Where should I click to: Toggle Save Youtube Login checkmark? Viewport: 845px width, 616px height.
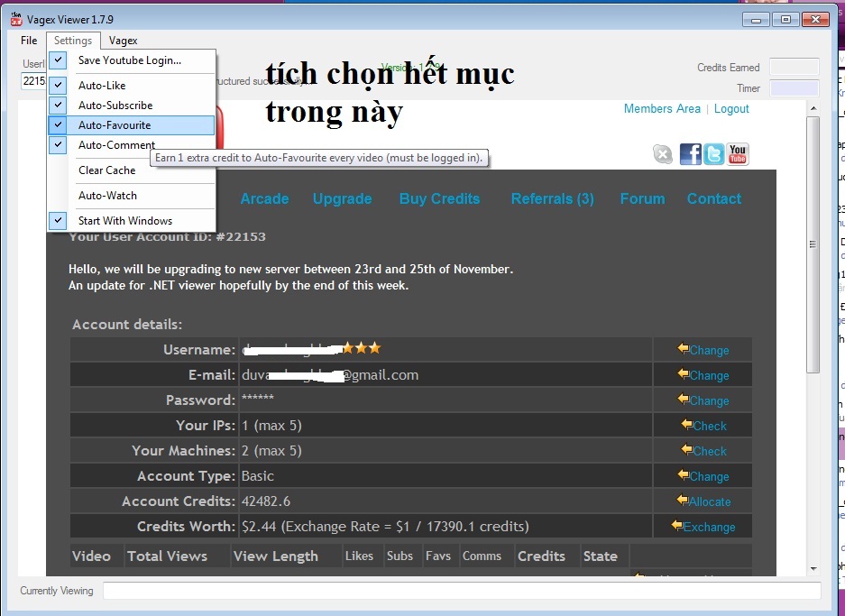59,60
